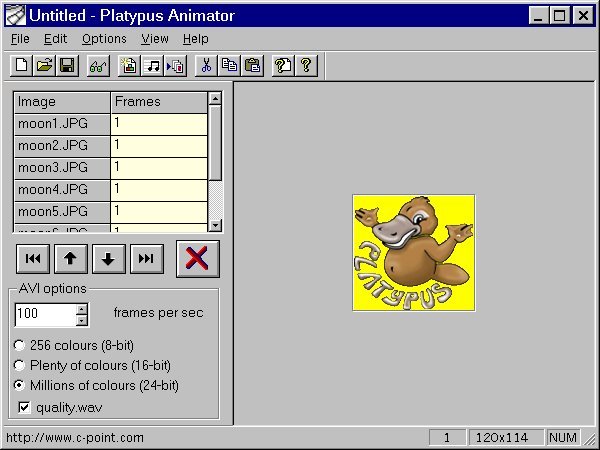Click the Frames cell for moon1.JPG
The height and width of the screenshot is (450, 600).
click(x=159, y=124)
